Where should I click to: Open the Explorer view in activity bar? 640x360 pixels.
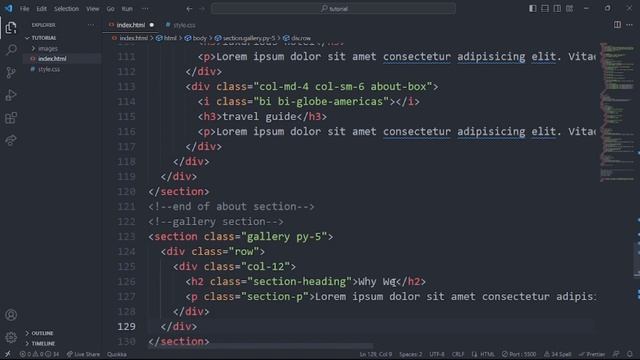click(11, 28)
